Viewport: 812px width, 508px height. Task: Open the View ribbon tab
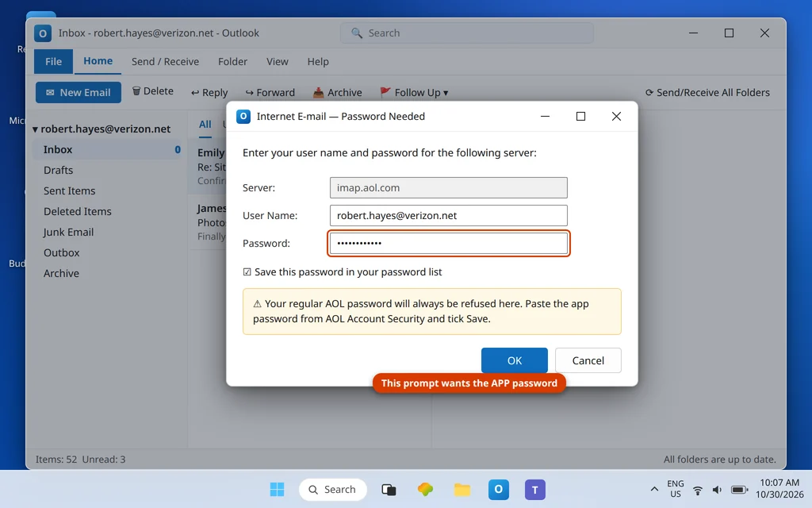(x=277, y=62)
